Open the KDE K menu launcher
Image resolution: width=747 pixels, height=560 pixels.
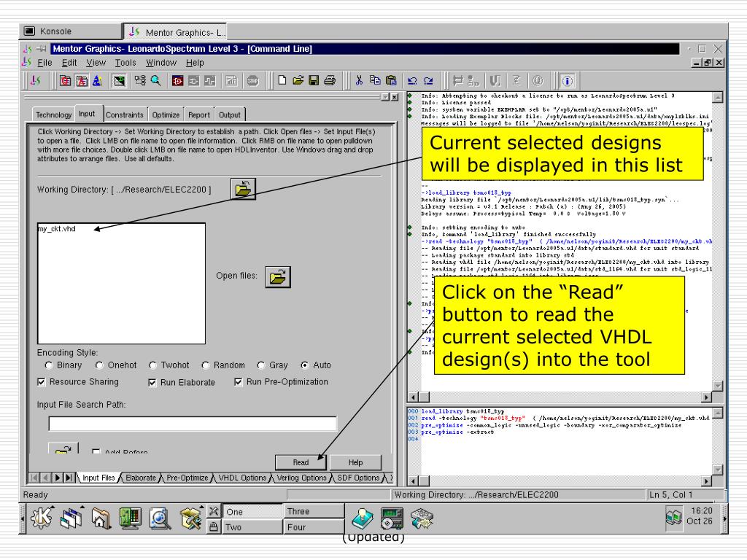[x=42, y=518]
